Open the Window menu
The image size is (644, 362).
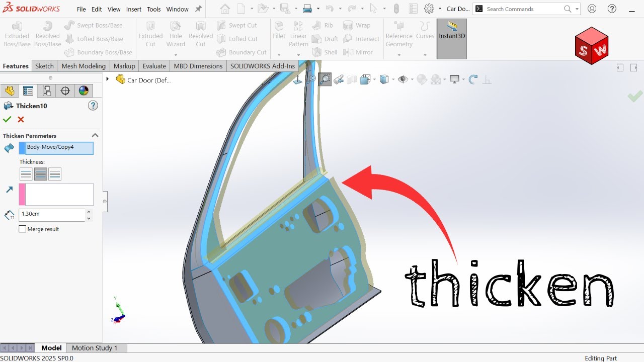(x=177, y=9)
